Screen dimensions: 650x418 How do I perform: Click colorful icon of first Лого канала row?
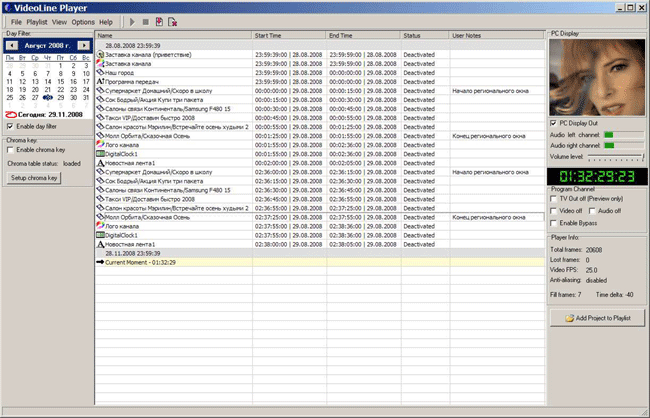point(100,145)
